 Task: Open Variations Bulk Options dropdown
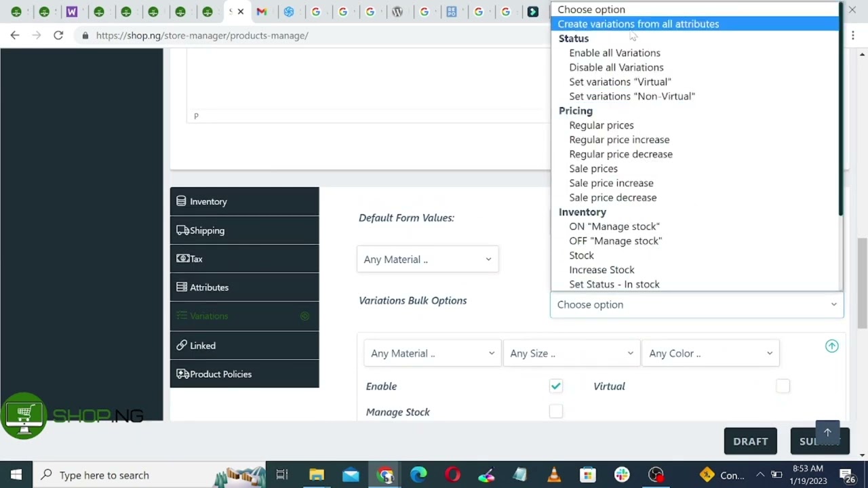[696, 304]
